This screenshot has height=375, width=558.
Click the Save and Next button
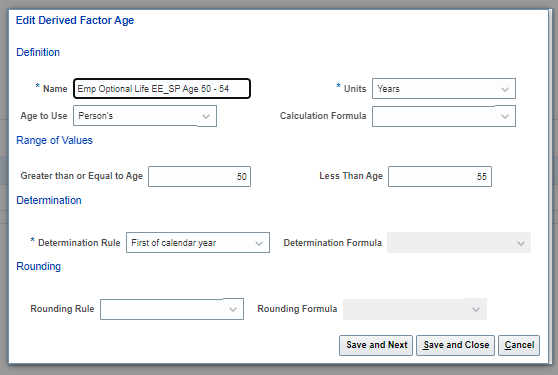(x=376, y=345)
